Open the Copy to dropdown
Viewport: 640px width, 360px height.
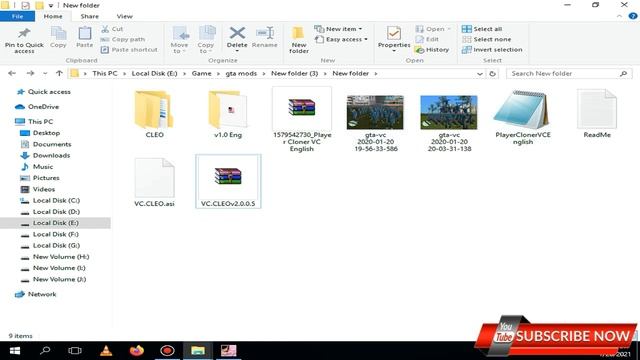coord(206,40)
